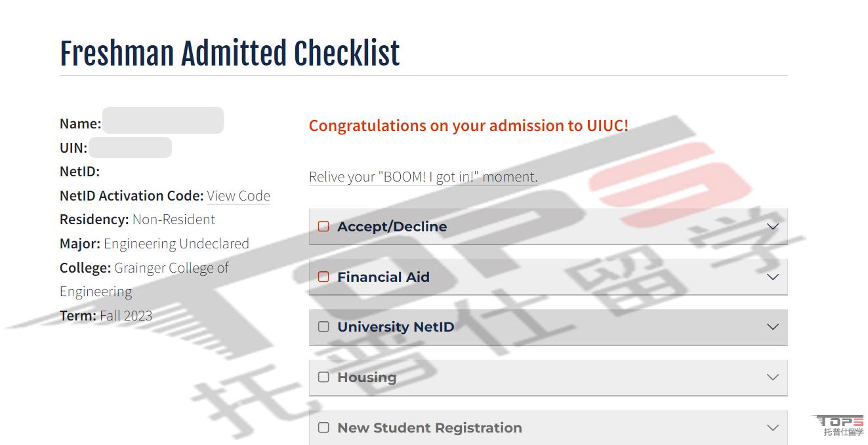This screenshot has width=868, height=445.
Task: Select the Financial Aid section title
Action: (383, 277)
